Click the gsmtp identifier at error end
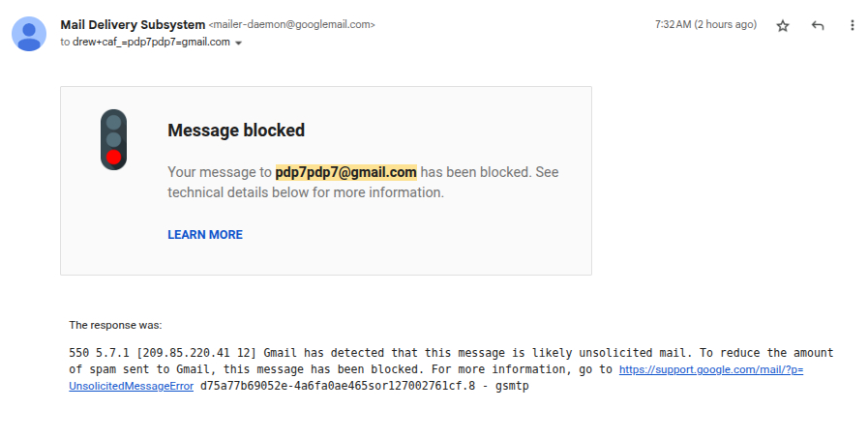This screenshot has height=438, width=868. [509, 386]
